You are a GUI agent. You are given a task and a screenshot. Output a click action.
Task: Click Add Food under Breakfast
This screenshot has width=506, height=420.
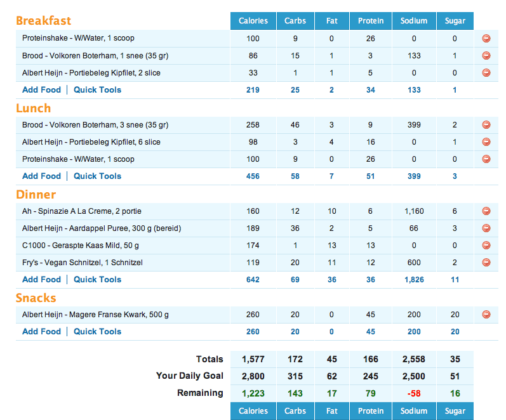click(x=41, y=90)
